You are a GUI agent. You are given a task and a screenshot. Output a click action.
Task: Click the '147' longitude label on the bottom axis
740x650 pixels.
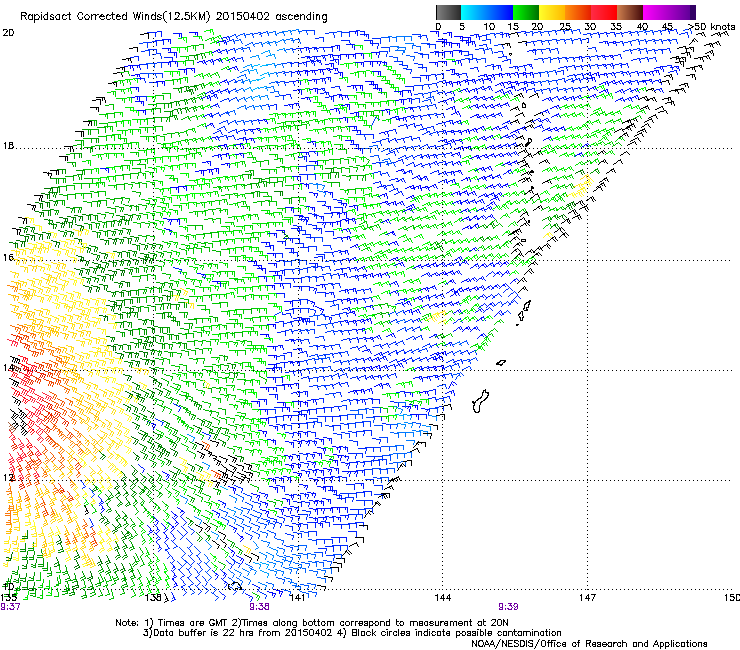click(x=587, y=598)
